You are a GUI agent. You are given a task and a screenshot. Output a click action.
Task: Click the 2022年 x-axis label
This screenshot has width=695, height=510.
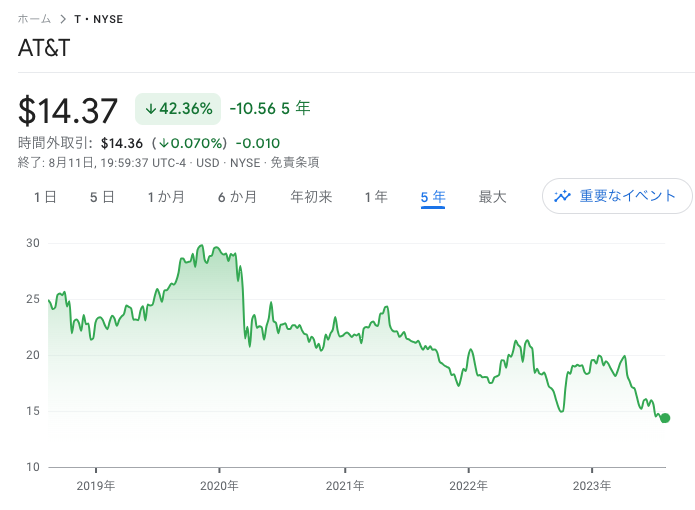pyautogui.click(x=469, y=486)
